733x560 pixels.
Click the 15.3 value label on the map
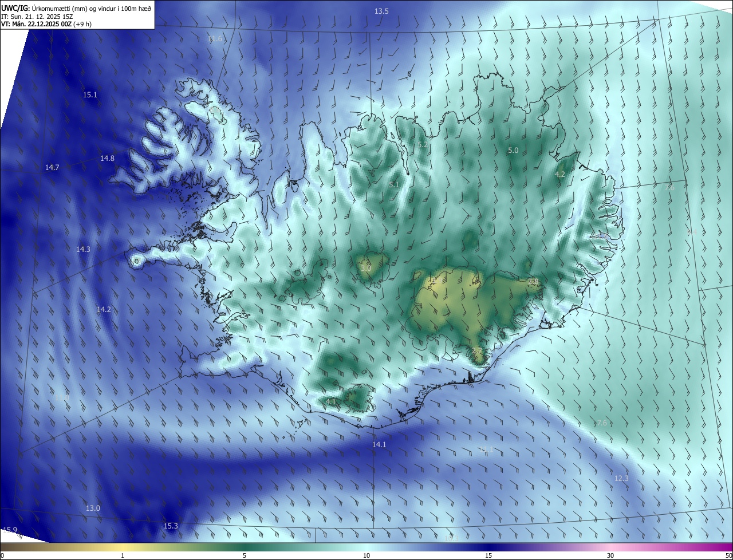171,526
